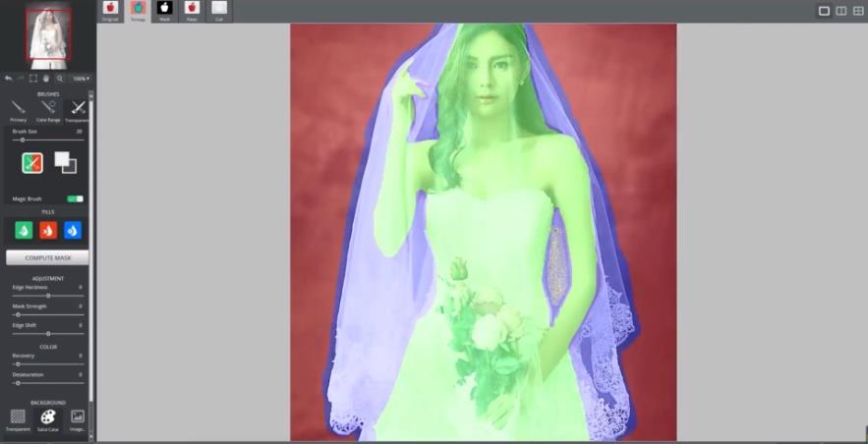Click the Brush Size slider
The height and width of the screenshot is (444, 868).
[47, 140]
